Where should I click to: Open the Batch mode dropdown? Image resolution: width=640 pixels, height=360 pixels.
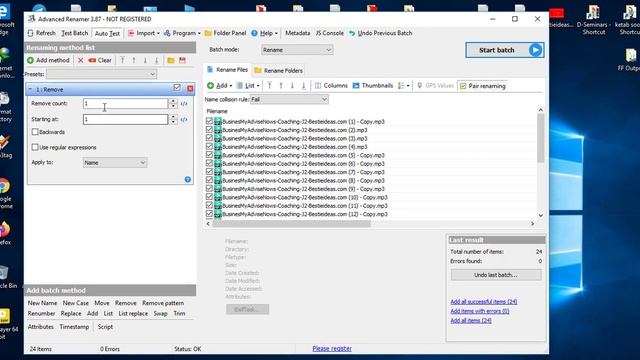[297, 50]
